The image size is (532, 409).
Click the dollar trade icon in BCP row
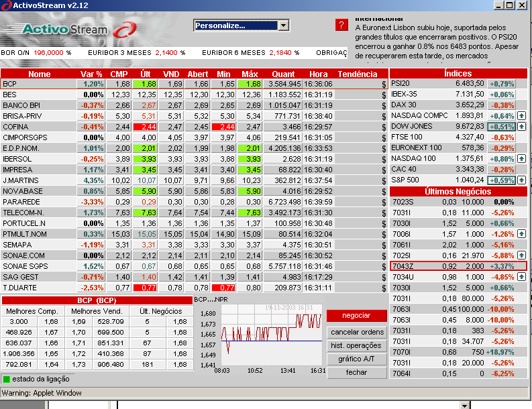pyautogui.click(x=384, y=84)
